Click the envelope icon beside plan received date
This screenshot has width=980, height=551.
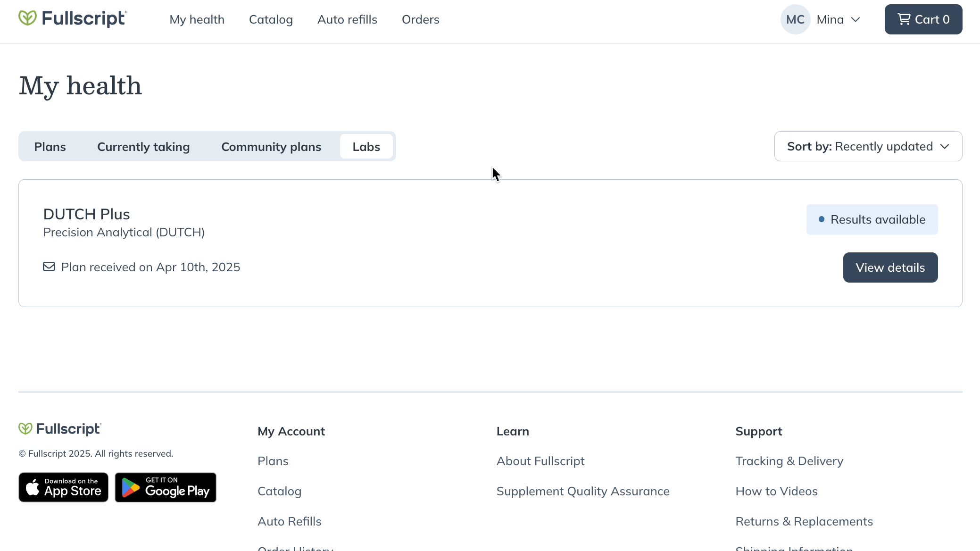pyautogui.click(x=49, y=267)
